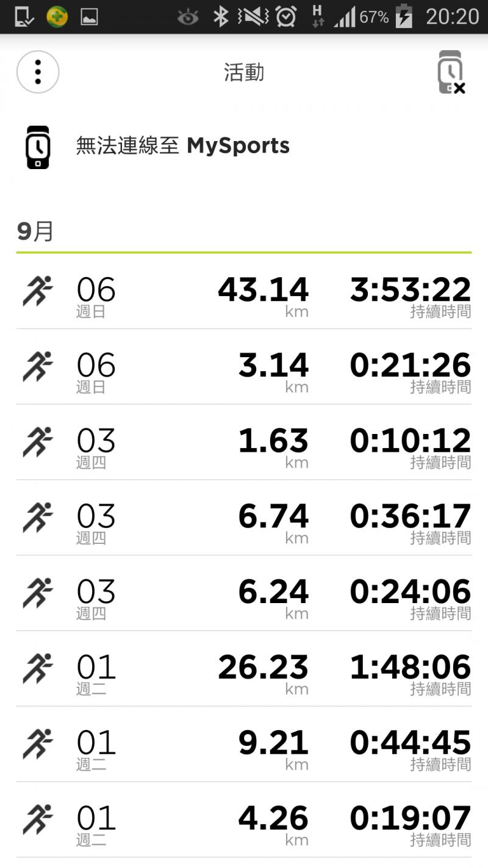
Task: Tap the watch disconnected sync icon
Action: (x=451, y=73)
